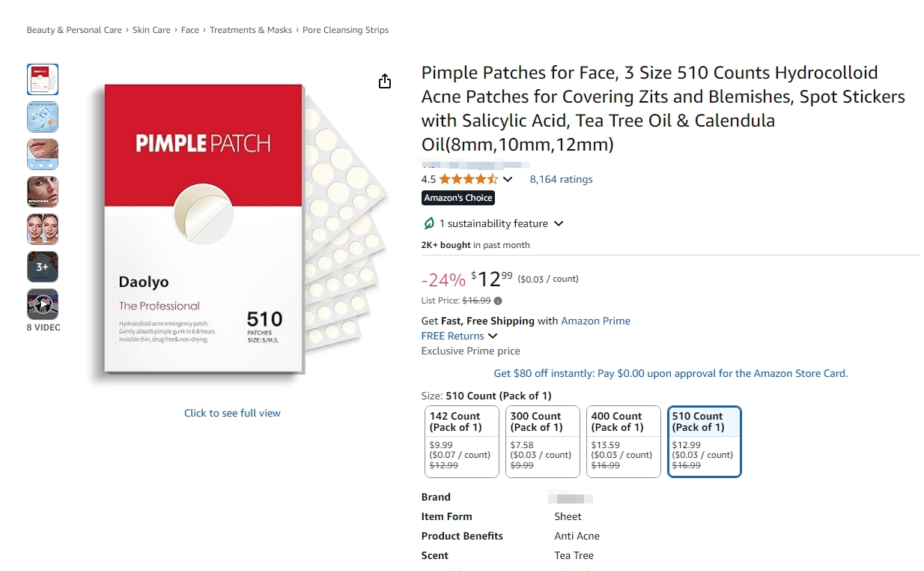Click the Amazon's Choice badge

click(458, 198)
